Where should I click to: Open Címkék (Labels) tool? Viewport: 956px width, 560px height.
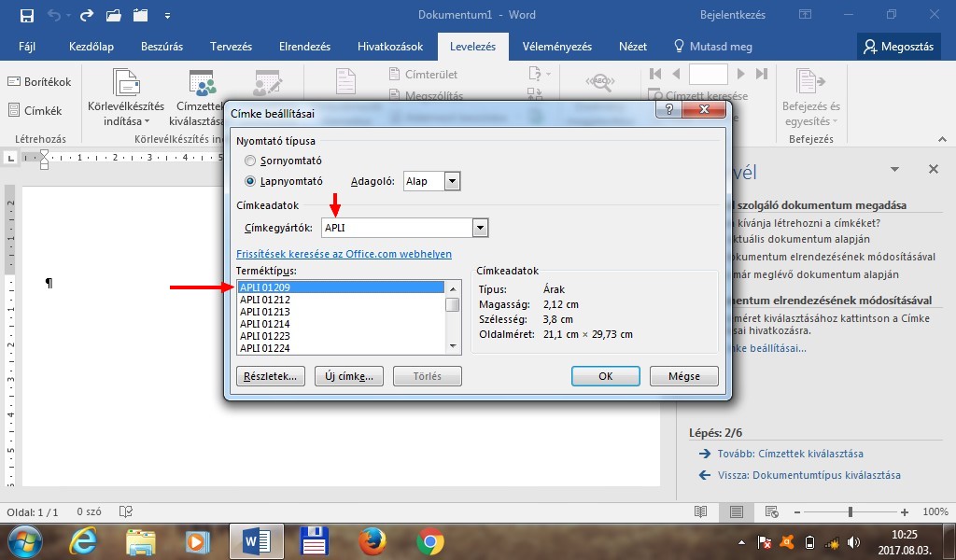(35, 110)
